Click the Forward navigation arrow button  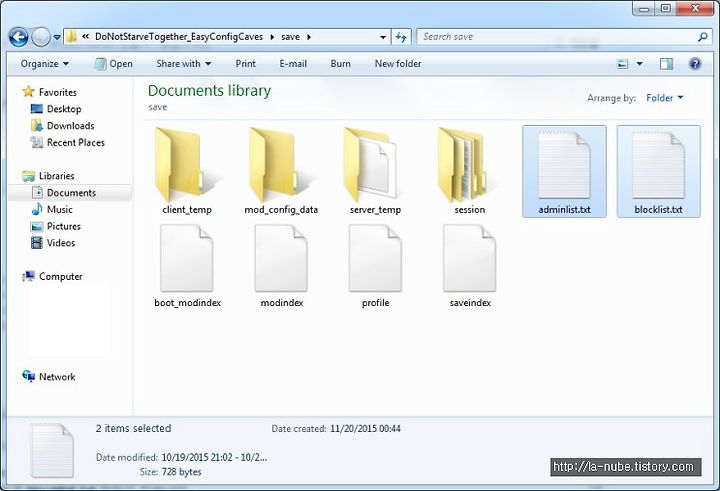(41, 37)
